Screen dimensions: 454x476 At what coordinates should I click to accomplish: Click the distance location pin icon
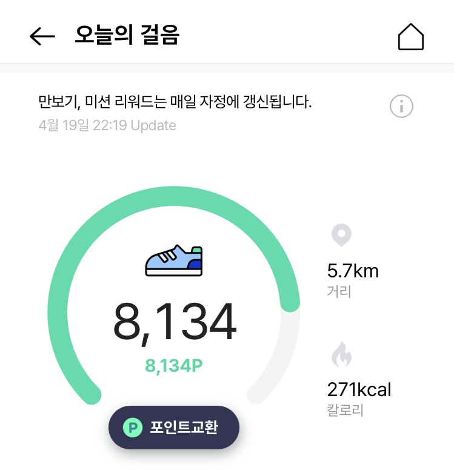click(341, 235)
